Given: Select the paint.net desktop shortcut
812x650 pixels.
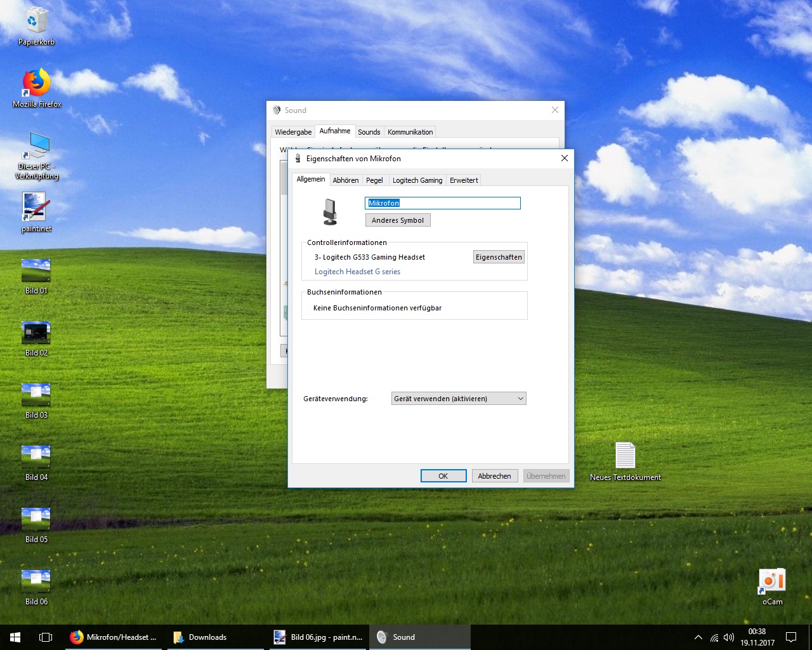Looking at the screenshot, I should click(x=36, y=212).
